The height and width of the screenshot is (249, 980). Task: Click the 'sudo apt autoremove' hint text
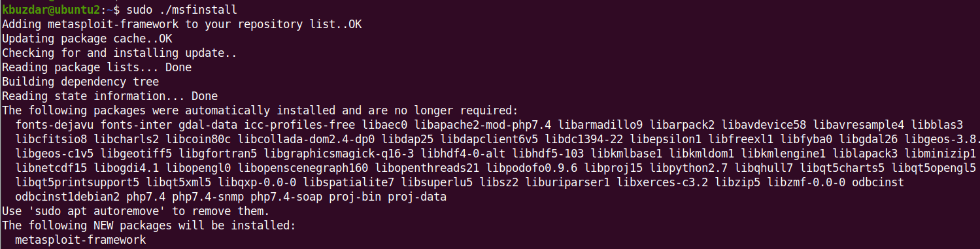coord(93,211)
